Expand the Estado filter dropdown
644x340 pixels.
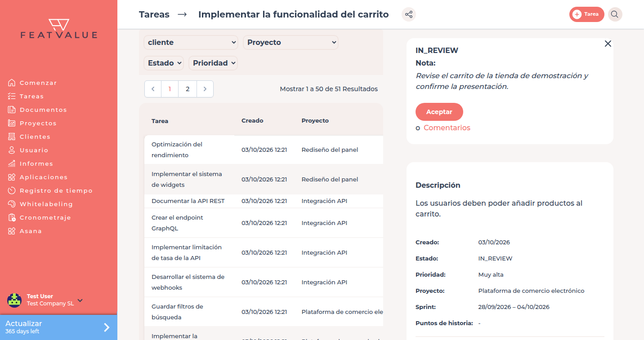click(164, 63)
